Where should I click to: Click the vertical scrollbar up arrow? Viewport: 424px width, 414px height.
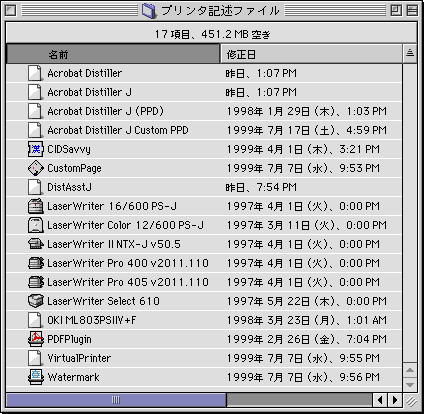click(x=410, y=370)
